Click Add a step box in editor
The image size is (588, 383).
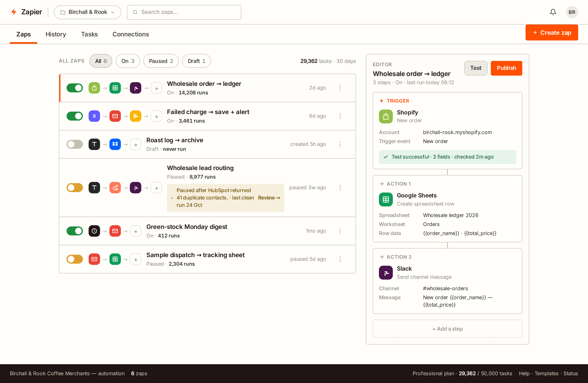click(x=447, y=329)
